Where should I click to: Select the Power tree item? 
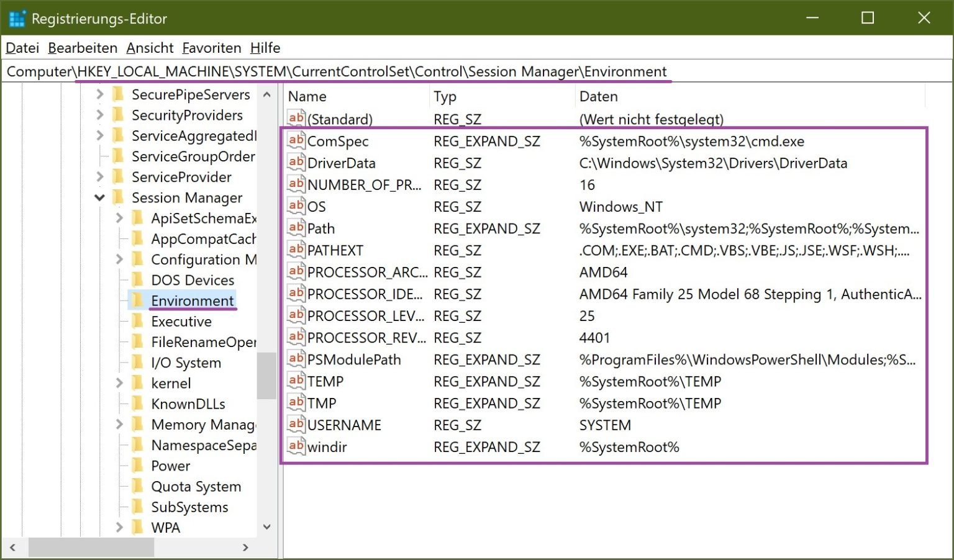click(170, 466)
